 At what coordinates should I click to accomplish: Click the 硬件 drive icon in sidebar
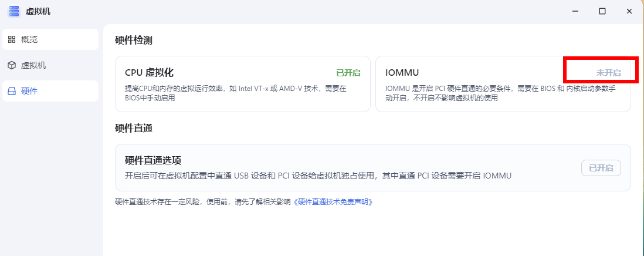(12, 91)
